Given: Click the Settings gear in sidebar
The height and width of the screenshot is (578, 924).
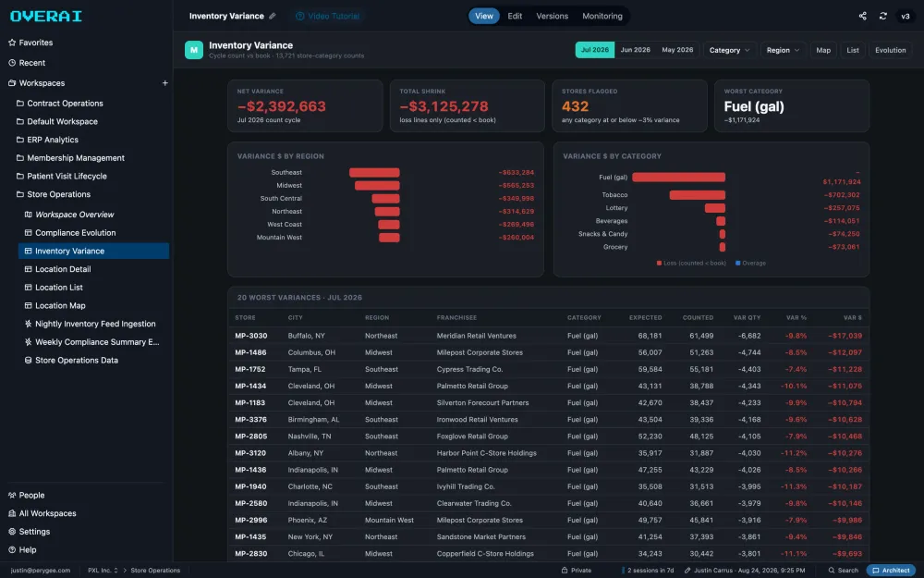Looking at the screenshot, I should tap(12, 532).
